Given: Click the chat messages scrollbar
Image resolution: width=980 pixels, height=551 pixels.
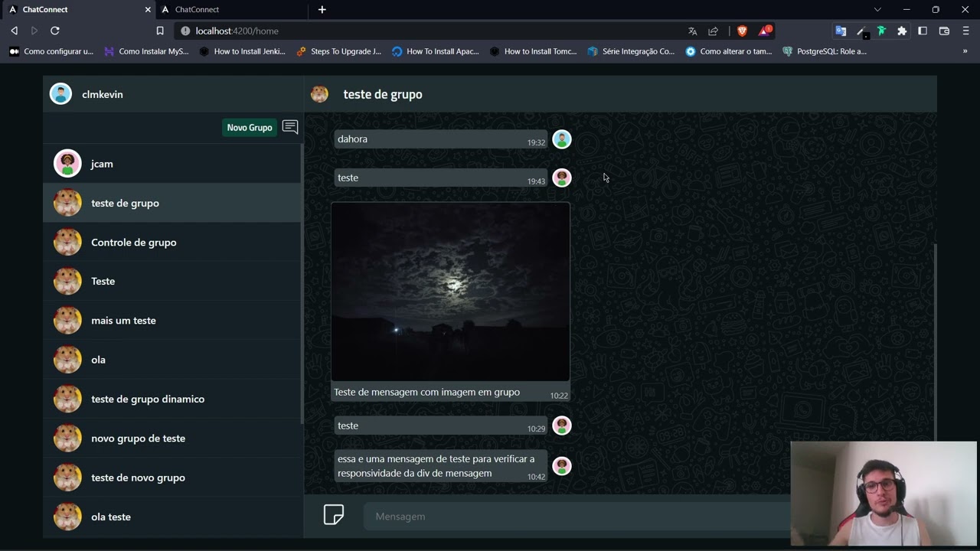Looking at the screenshot, I should tap(935, 342).
